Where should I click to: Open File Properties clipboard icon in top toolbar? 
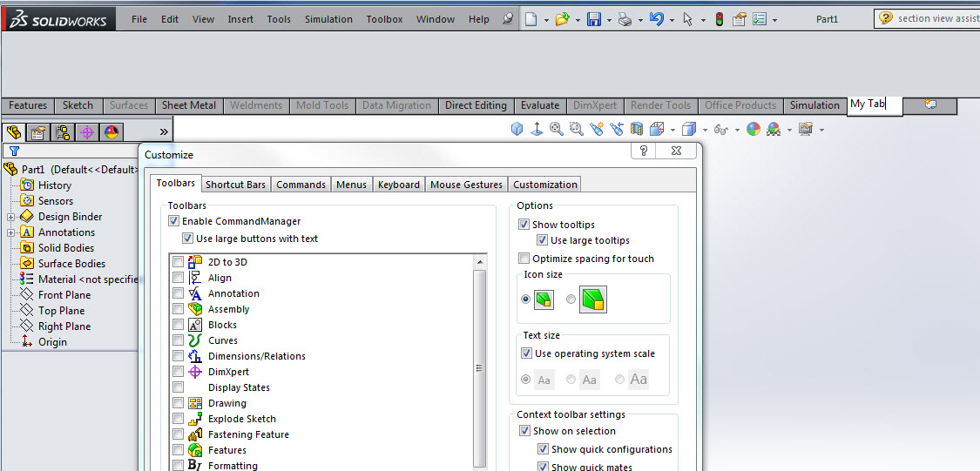(x=740, y=19)
